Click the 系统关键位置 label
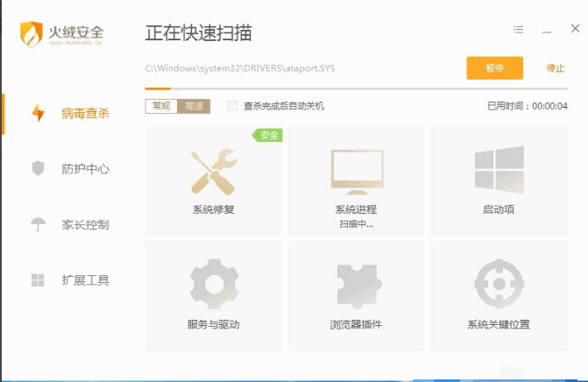The image size is (588, 382). (499, 324)
